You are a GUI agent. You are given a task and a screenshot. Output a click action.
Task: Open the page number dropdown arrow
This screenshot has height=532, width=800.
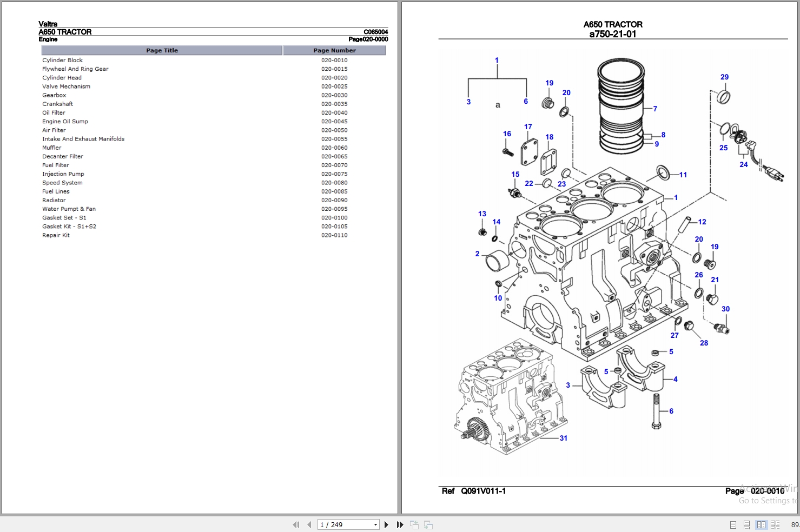tap(375, 524)
